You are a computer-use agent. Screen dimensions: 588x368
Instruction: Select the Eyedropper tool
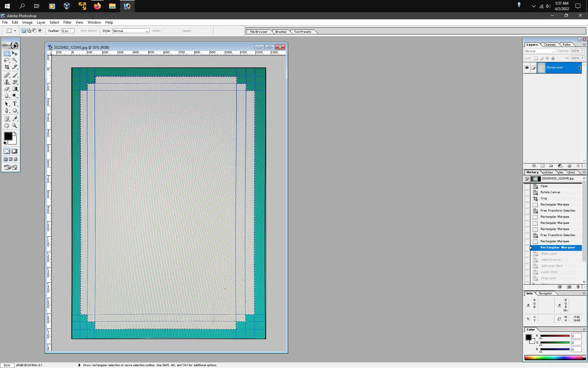coord(14,119)
